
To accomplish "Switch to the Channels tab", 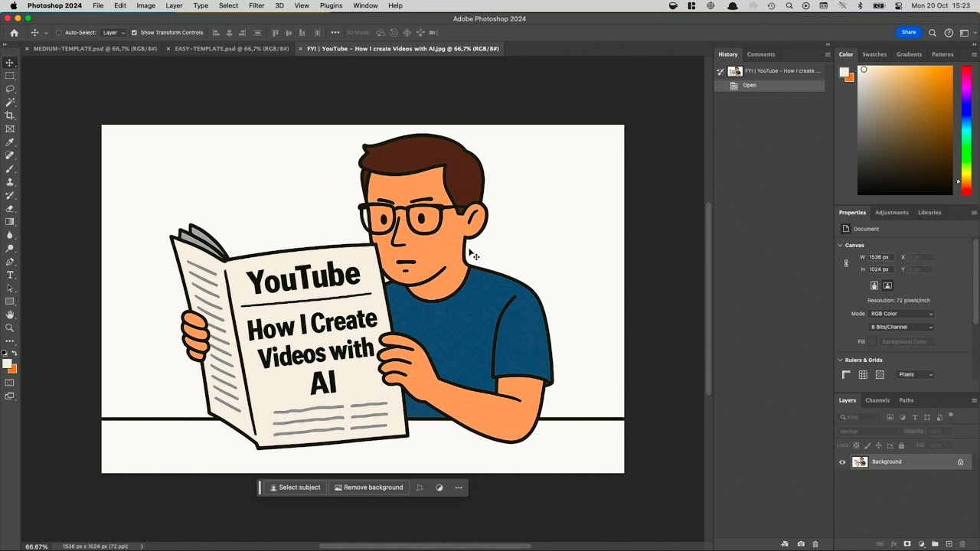I will coord(877,400).
